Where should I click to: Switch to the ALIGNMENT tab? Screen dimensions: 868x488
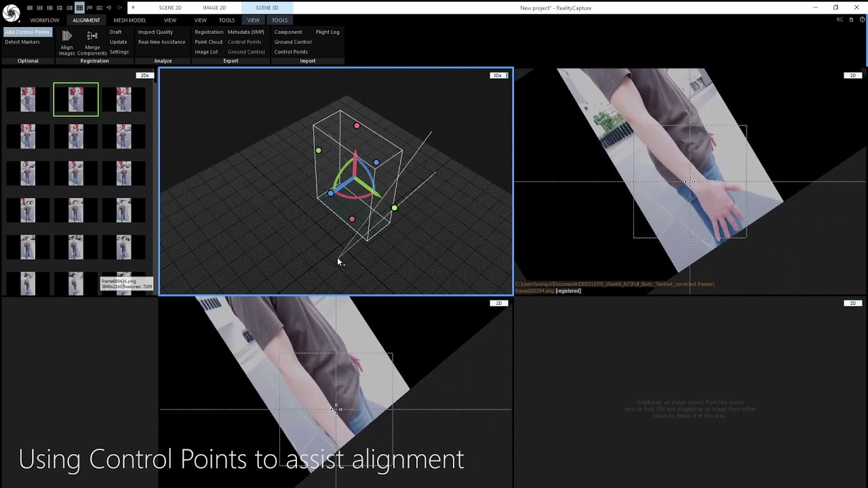(86, 20)
